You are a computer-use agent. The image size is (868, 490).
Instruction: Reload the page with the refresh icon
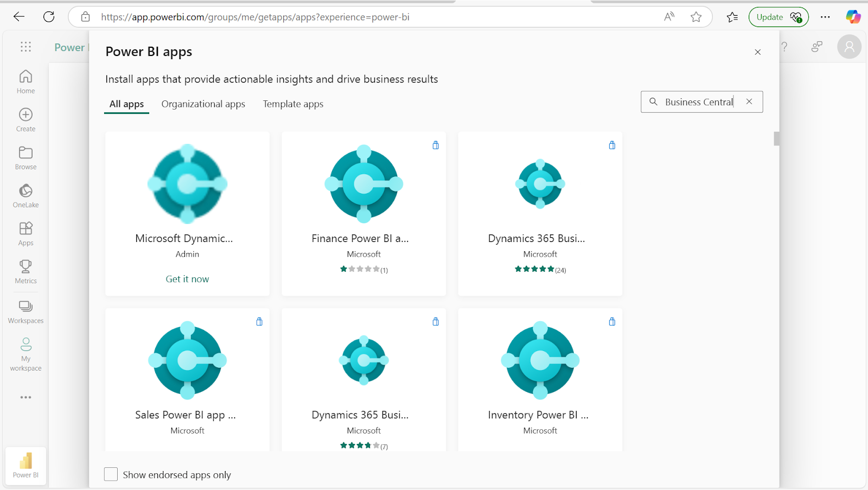coord(49,17)
